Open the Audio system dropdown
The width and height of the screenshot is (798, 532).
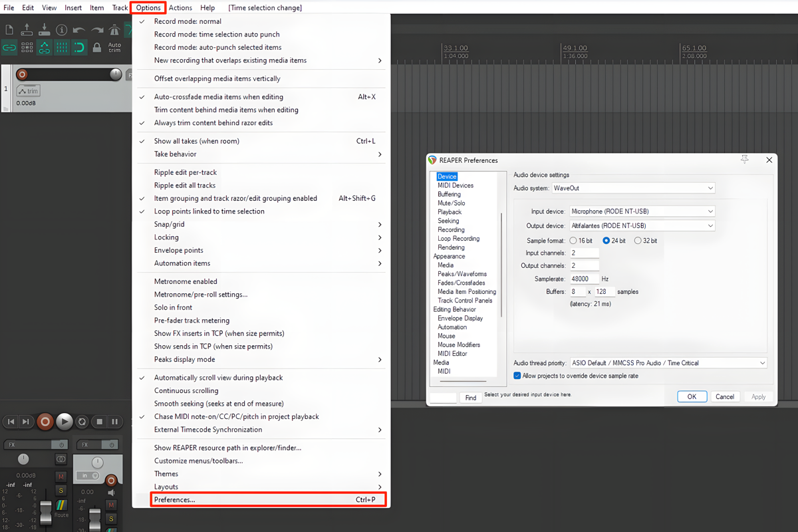(633, 188)
